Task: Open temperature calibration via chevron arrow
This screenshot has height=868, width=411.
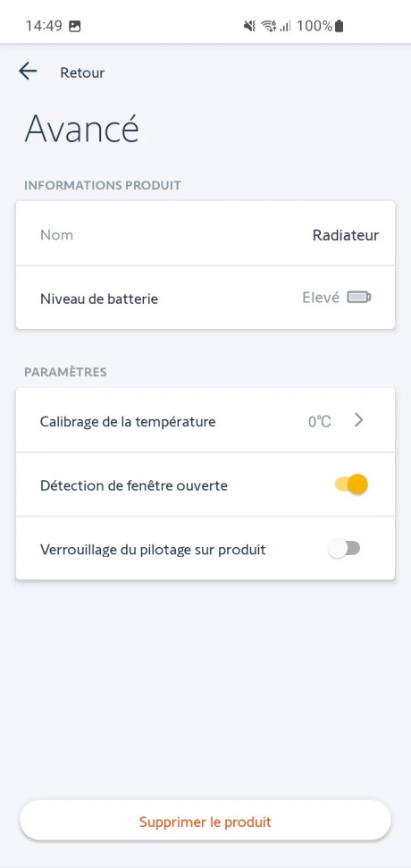Action: coord(359,420)
